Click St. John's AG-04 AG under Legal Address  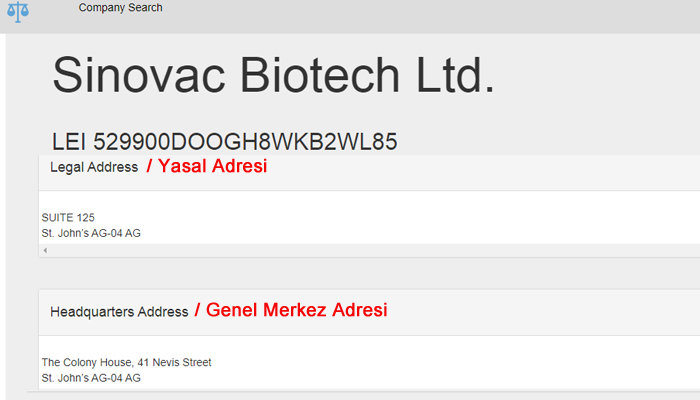tap(91, 233)
